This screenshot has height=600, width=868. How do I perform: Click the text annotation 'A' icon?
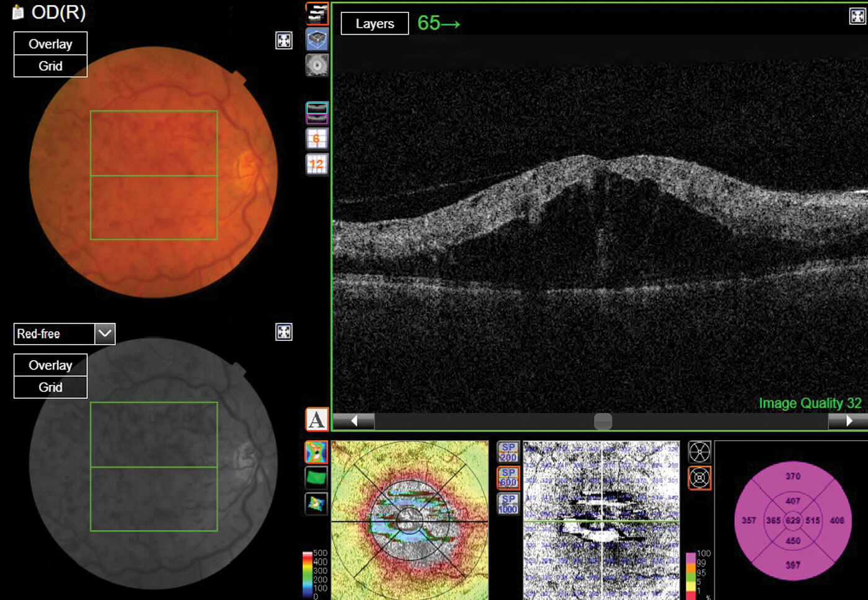[317, 420]
